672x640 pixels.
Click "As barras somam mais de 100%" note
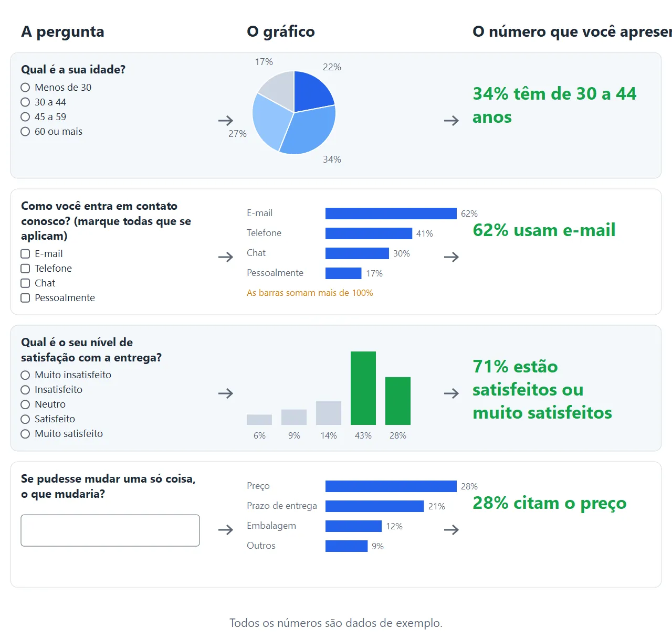310,293
